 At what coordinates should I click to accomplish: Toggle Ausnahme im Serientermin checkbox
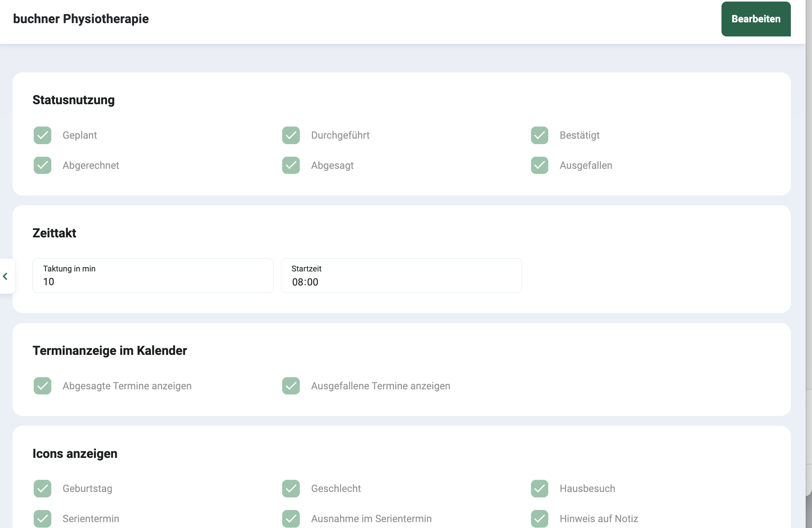pos(291,519)
